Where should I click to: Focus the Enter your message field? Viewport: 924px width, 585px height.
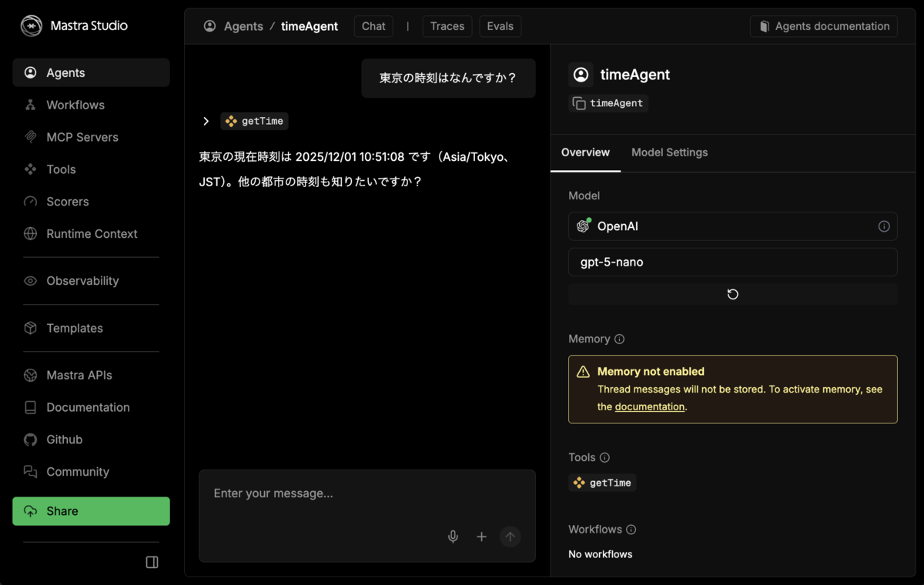[x=367, y=493]
